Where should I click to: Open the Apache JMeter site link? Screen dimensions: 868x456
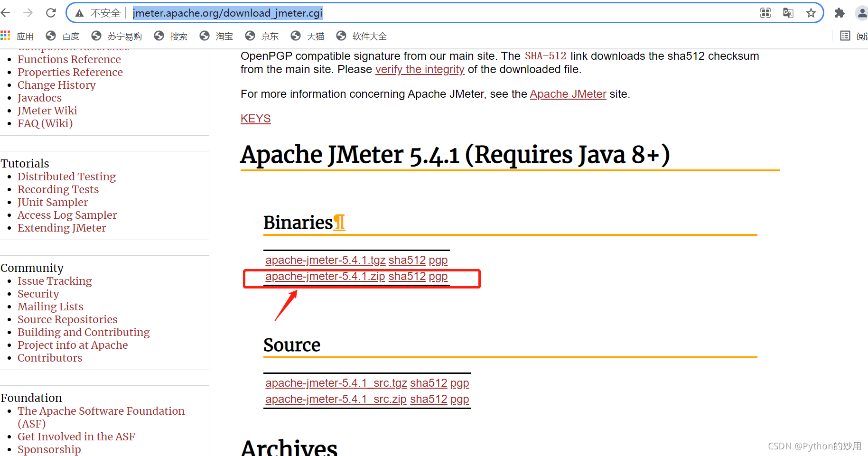(568, 94)
